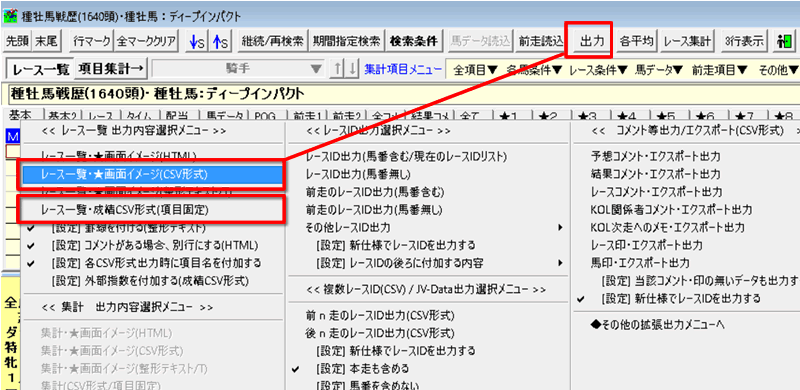Open the 各馬条件▼ dropdown
Viewport: 800px width, 390px height.
(x=534, y=70)
